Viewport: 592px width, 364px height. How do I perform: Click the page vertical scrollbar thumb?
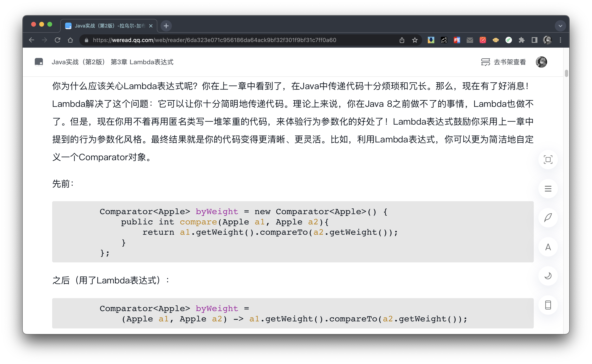tap(566, 73)
